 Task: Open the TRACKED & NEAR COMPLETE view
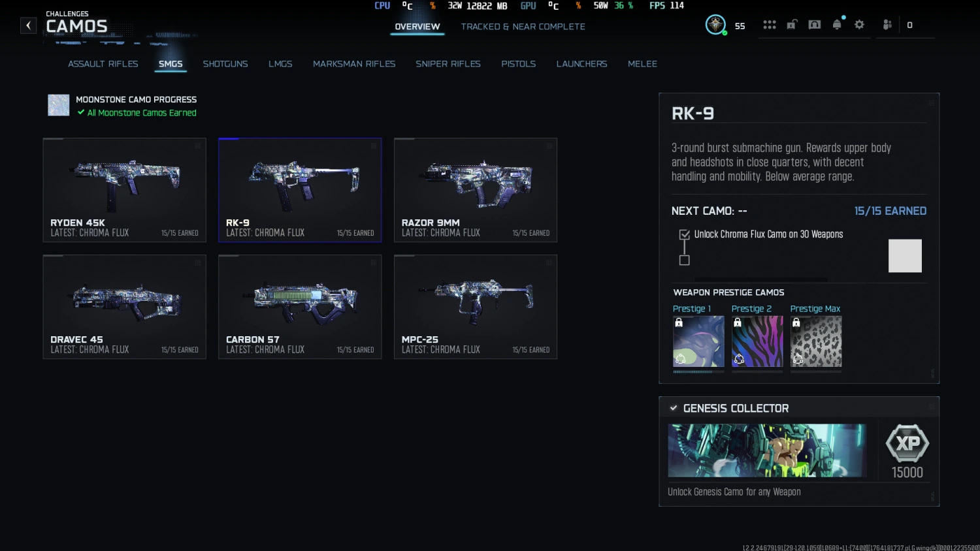(x=523, y=27)
